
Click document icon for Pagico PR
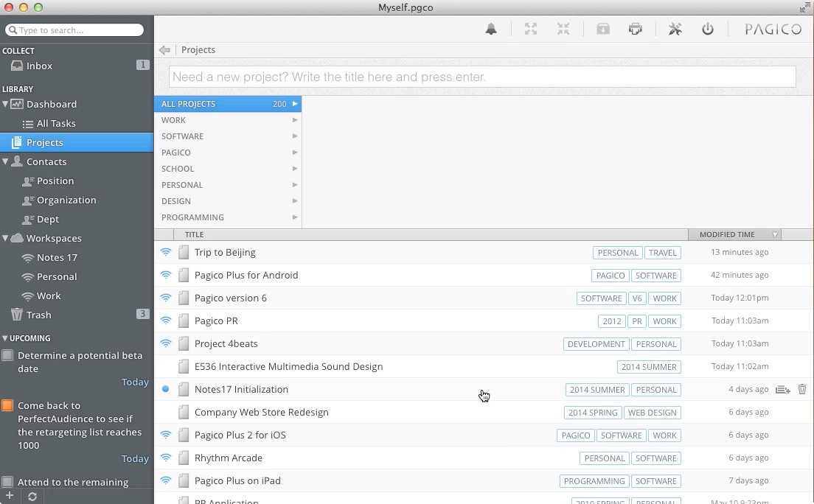point(184,321)
